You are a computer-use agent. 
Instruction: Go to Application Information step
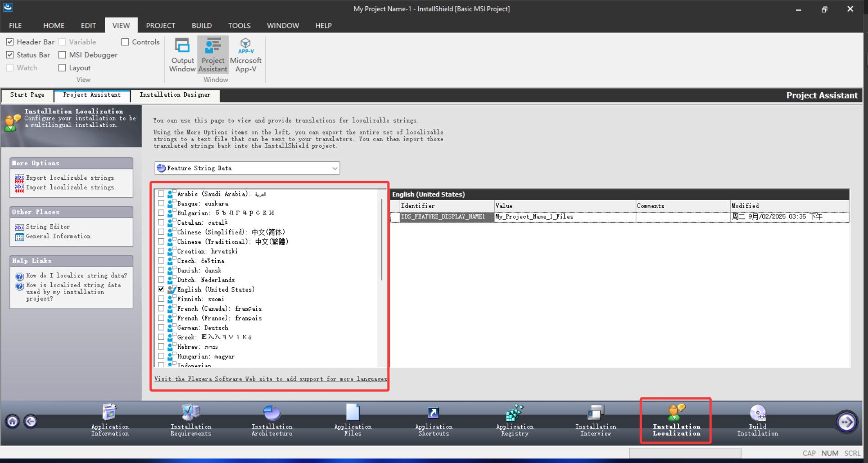pyautogui.click(x=110, y=420)
